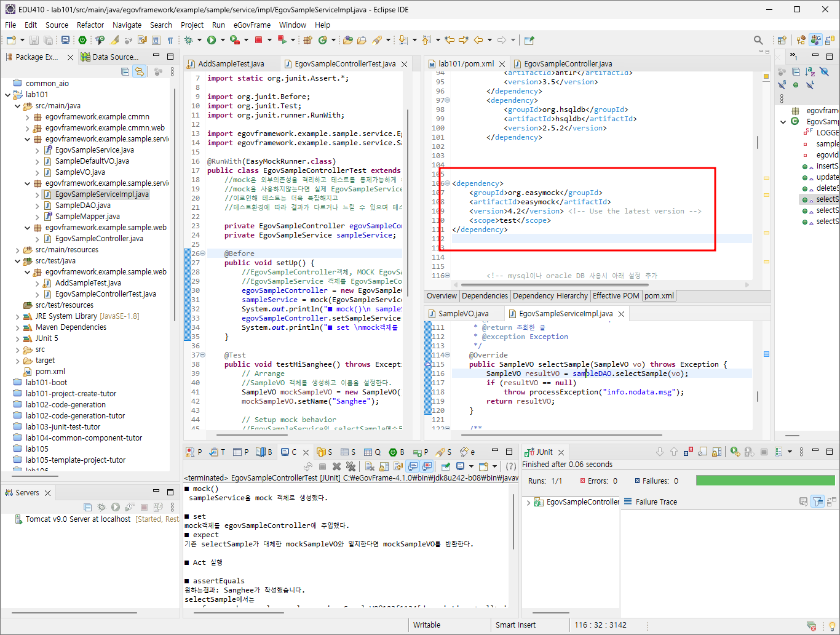The image size is (840, 635).
Task: Toggle Hide Static Members in Outline
Action: (782, 85)
